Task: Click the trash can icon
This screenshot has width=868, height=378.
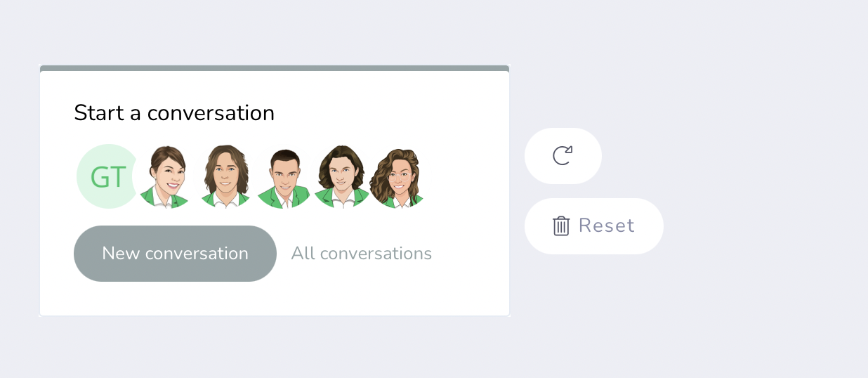Action: [561, 226]
